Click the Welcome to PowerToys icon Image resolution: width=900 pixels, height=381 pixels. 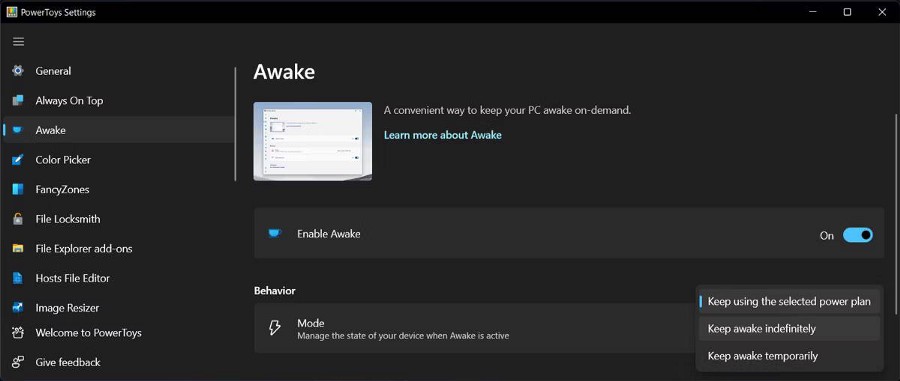pyautogui.click(x=18, y=333)
